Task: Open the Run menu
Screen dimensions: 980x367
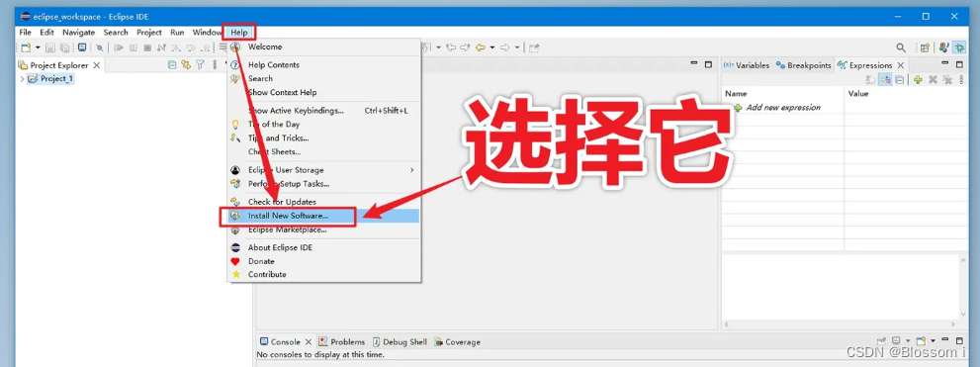Action: tap(177, 33)
